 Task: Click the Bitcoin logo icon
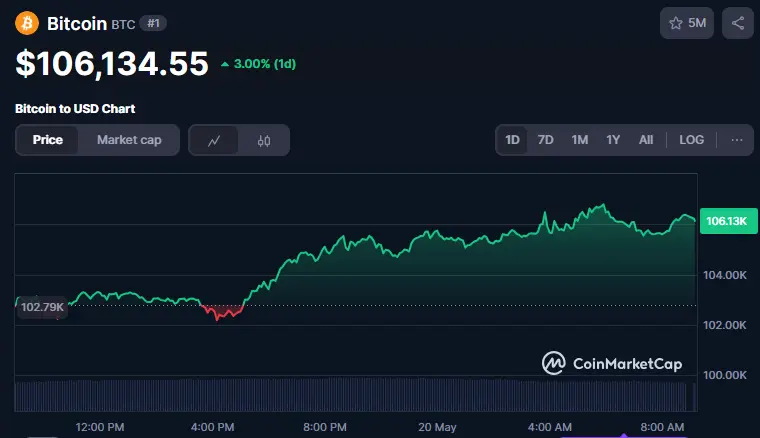click(x=27, y=23)
